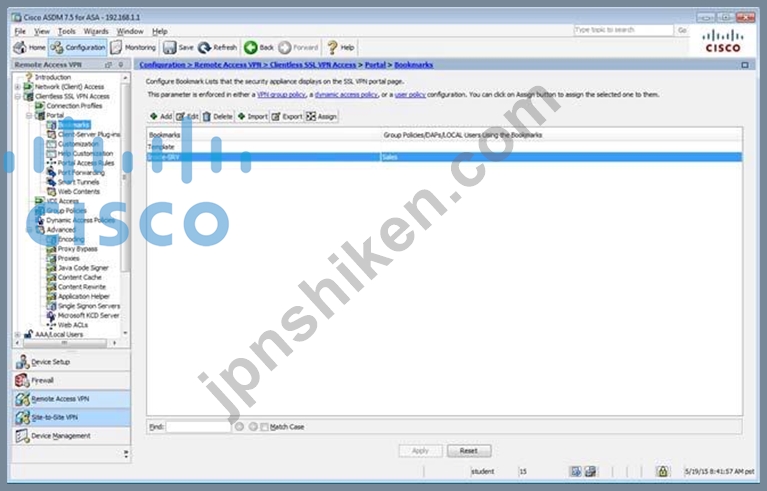The width and height of the screenshot is (767, 491).
Task: Open the Tools menu
Action: [x=67, y=31]
